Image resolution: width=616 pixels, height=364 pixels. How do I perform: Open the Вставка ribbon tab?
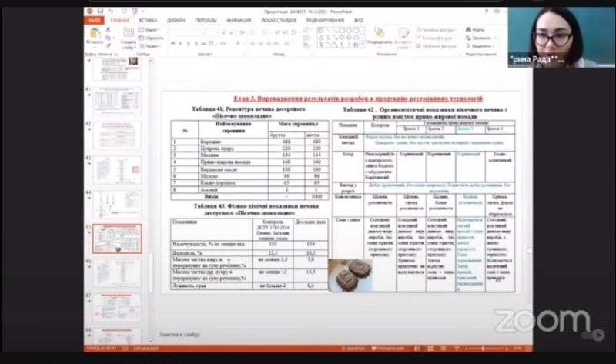[148, 20]
